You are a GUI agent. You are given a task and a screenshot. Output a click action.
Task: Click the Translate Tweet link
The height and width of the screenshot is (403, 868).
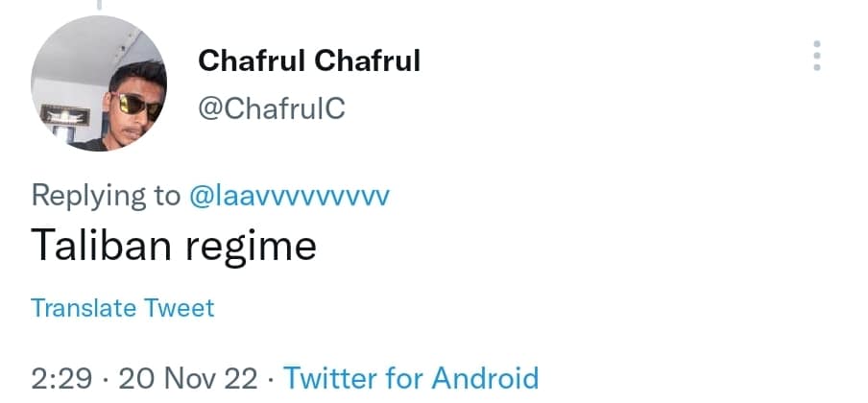click(x=123, y=308)
